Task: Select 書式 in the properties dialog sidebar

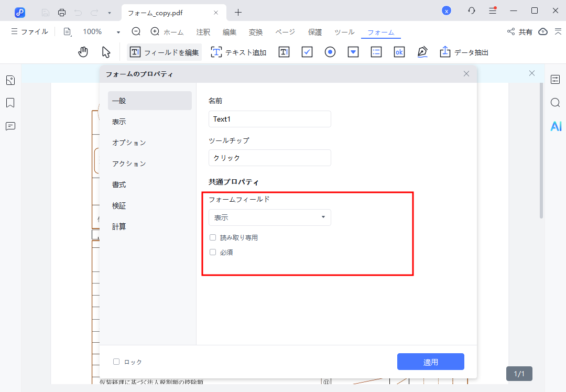Action: (x=119, y=184)
